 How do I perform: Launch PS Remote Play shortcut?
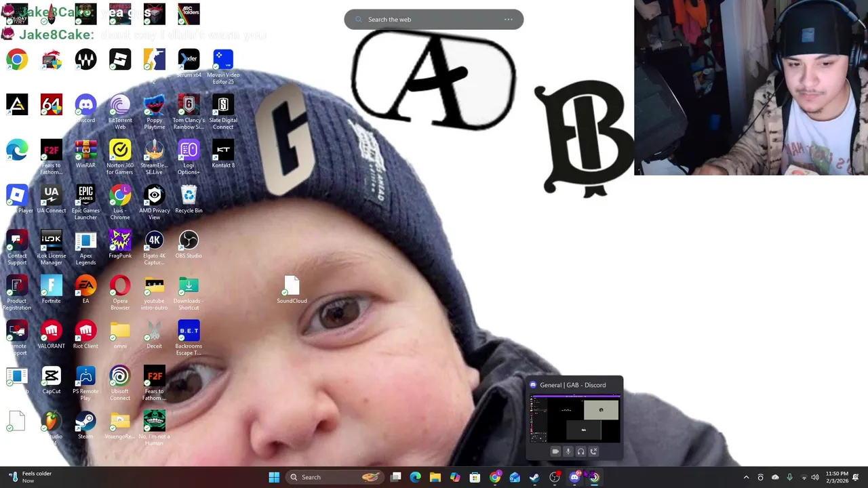tap(85, 384)
